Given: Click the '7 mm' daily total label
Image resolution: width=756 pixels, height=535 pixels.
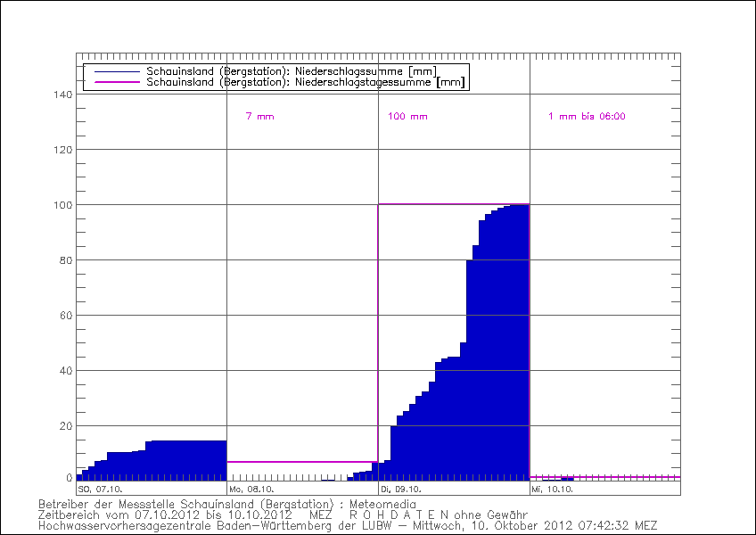Looking at the screenshot, I should [x=259, y=117].
